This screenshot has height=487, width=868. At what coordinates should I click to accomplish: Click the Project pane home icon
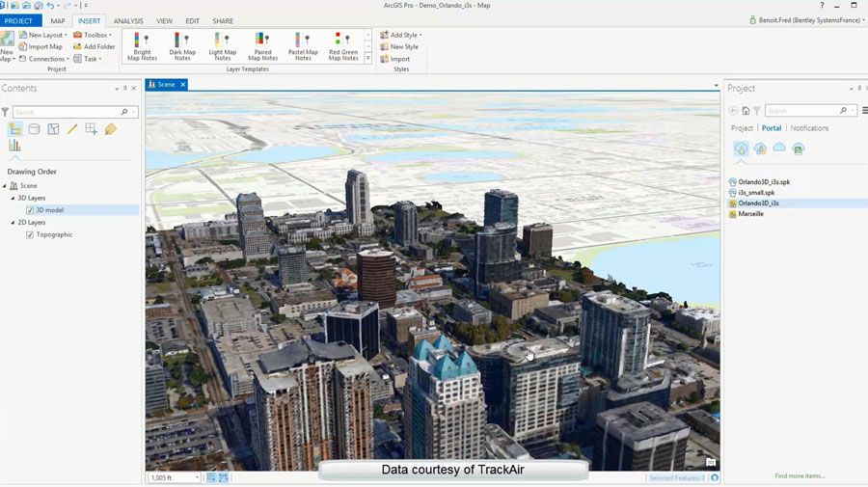click(746, 111)
